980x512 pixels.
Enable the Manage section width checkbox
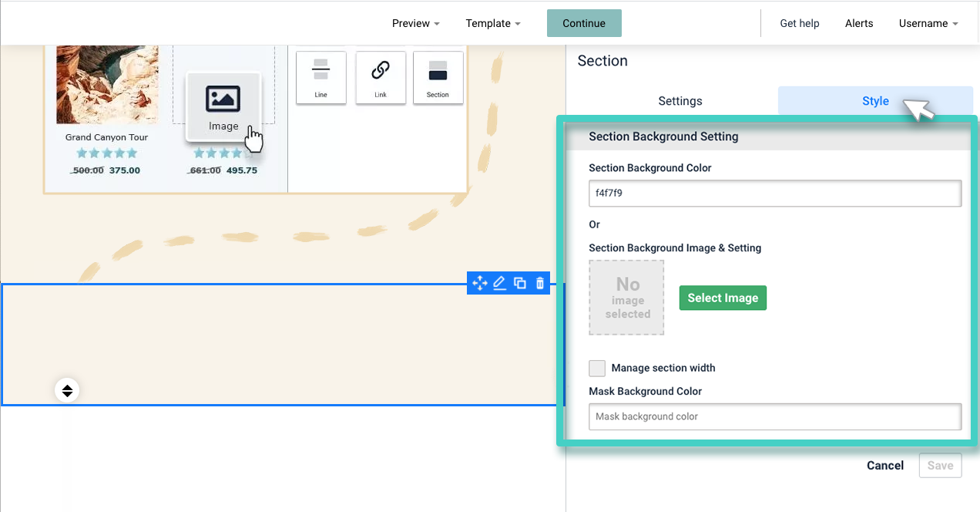coord(597,368)
